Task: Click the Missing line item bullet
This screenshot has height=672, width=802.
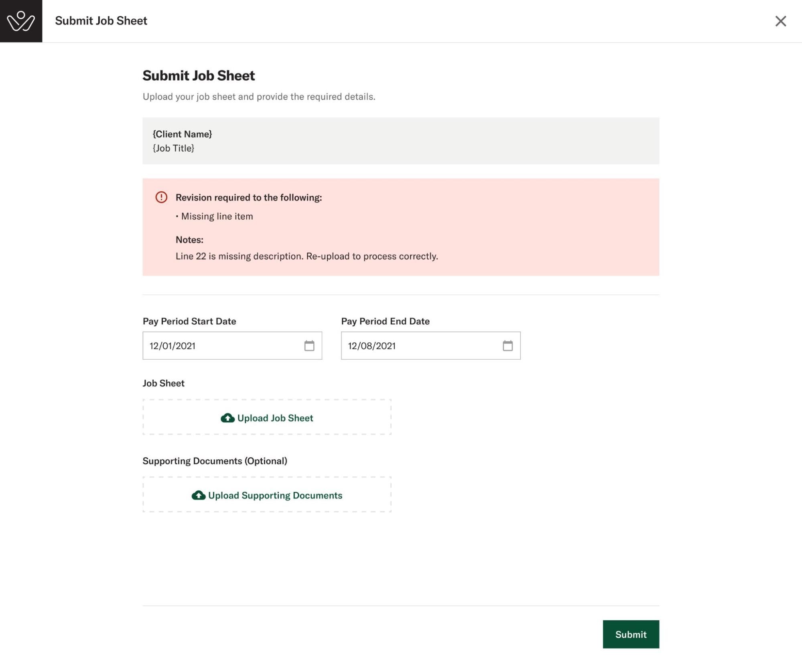Action: point(214,216)
